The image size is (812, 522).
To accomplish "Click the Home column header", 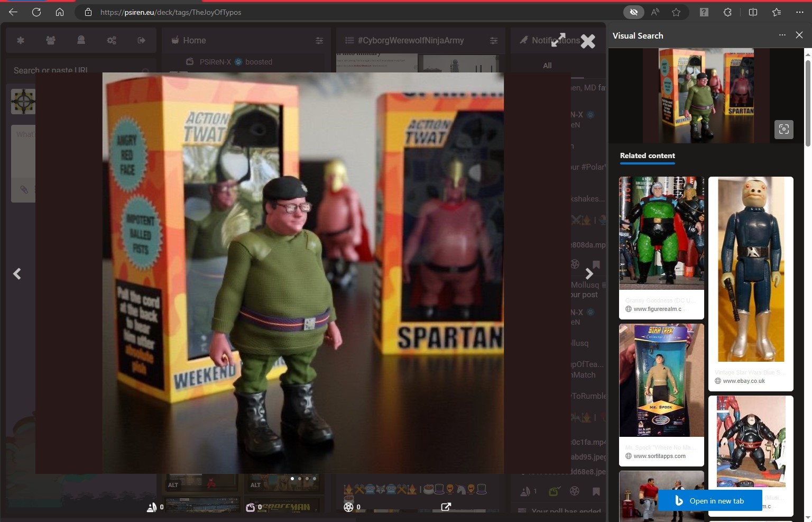I will pos(246,40).
